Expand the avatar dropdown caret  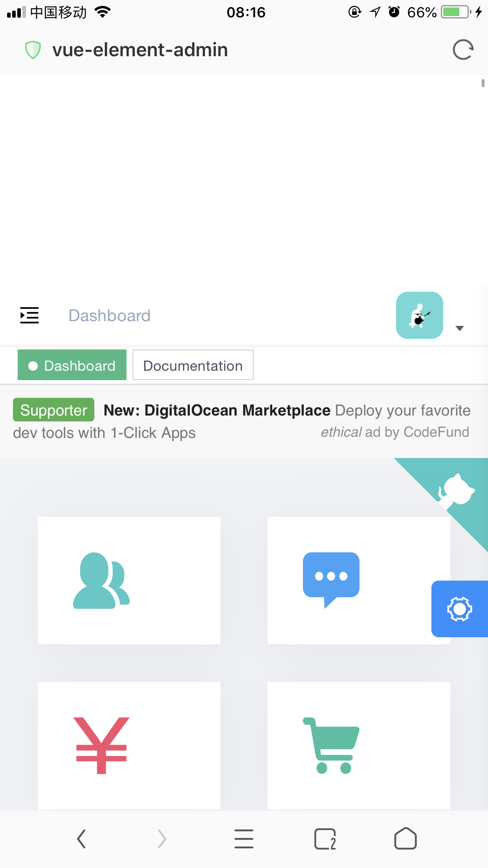pyautogui.click(x=459, y=328)
